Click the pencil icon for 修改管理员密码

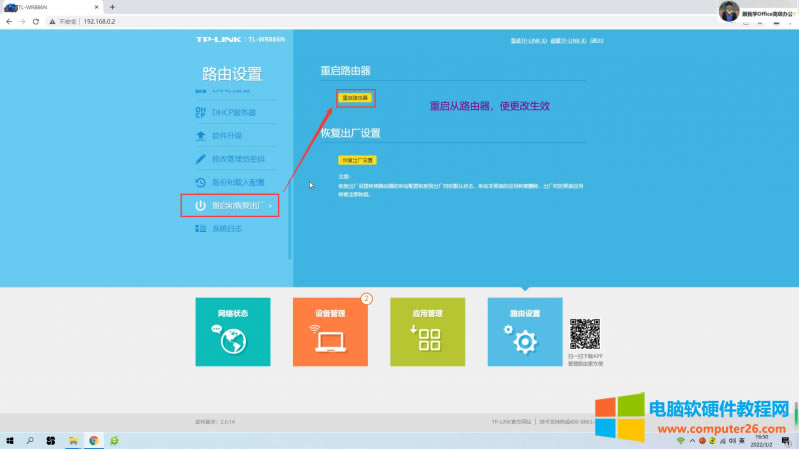200,159
